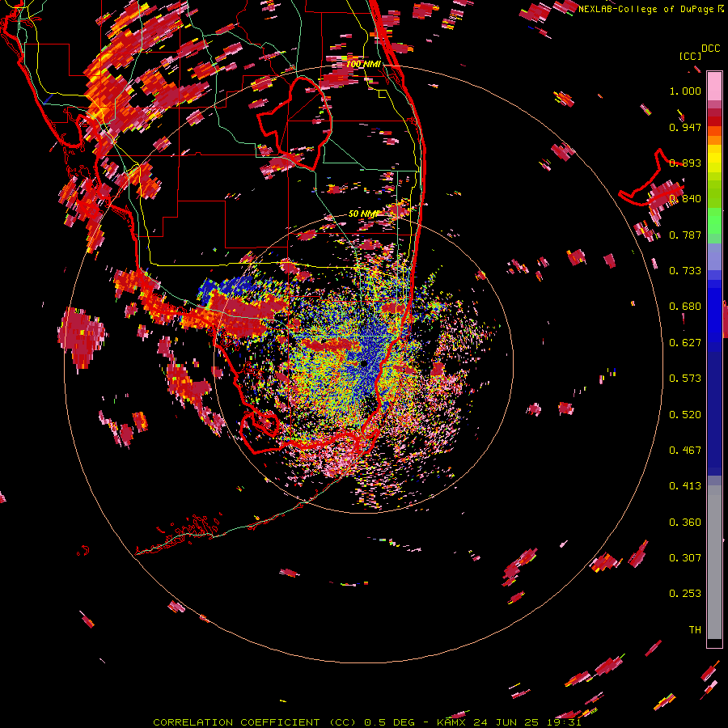Select the 0.307 scale value
728x728 pixels.
click(685, 558)
